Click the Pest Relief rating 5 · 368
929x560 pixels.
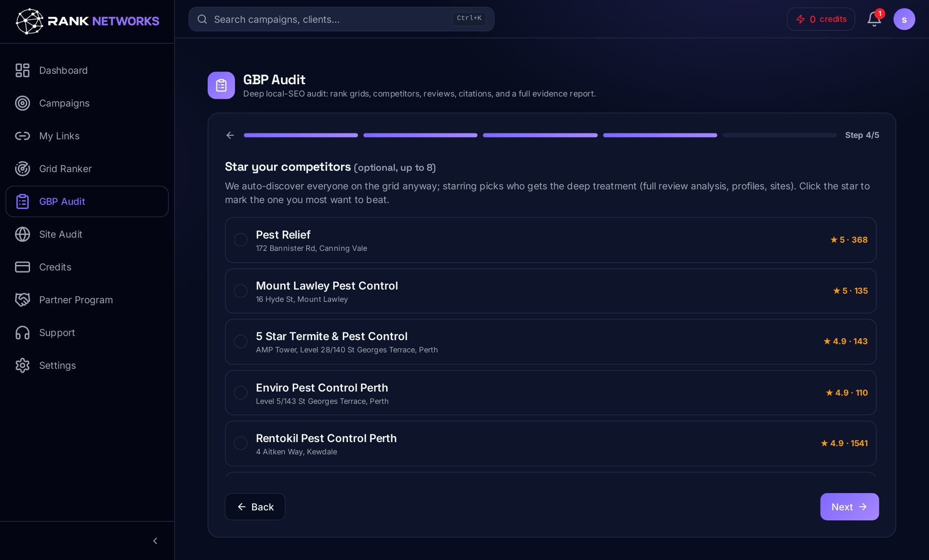pos(849,239)
